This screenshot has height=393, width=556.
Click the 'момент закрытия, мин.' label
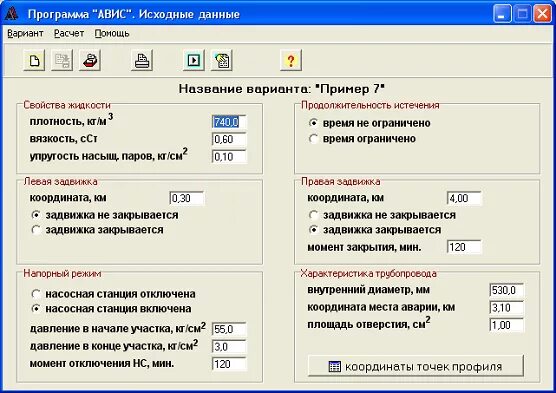pyautogui.click(x=364, y=247)
